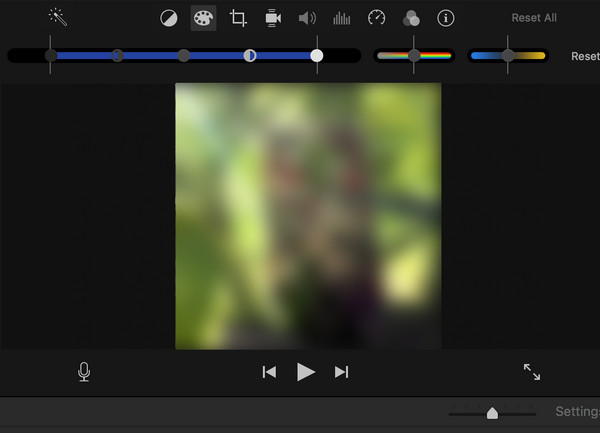Click the voiceover microphone icon

84,372
